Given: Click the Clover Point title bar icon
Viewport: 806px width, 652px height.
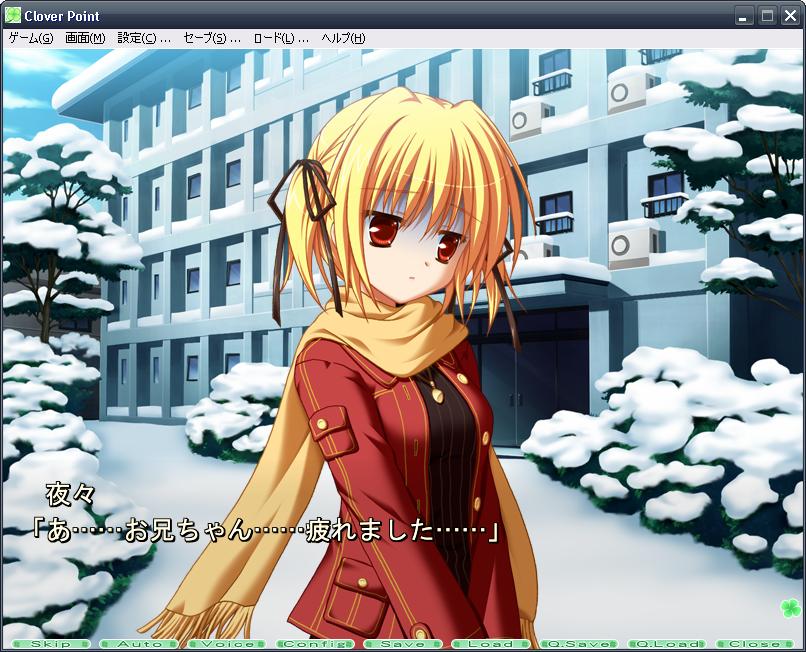Looking at the screenshot, I should click(x=12, y=15).
